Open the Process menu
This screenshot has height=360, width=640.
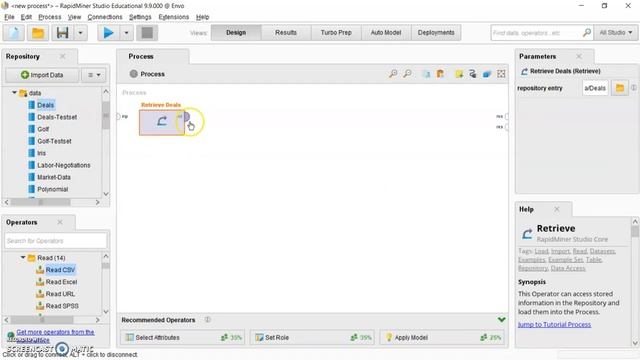click(49, 17)
